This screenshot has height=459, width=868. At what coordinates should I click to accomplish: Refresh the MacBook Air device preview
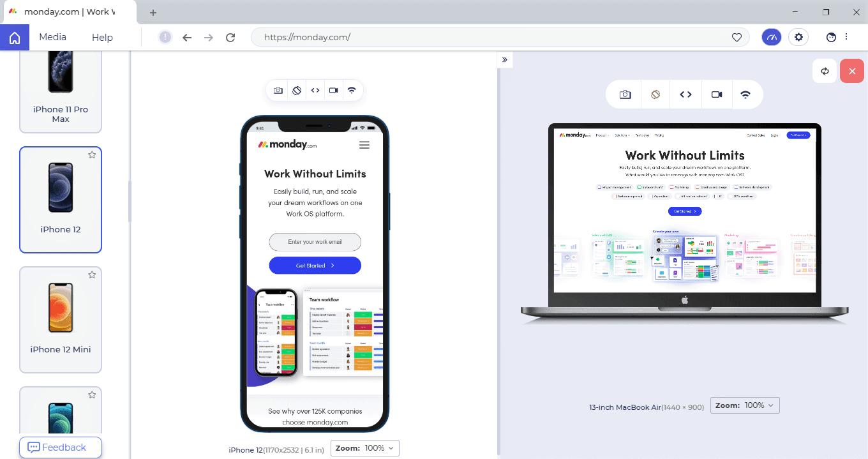[825, 71]
